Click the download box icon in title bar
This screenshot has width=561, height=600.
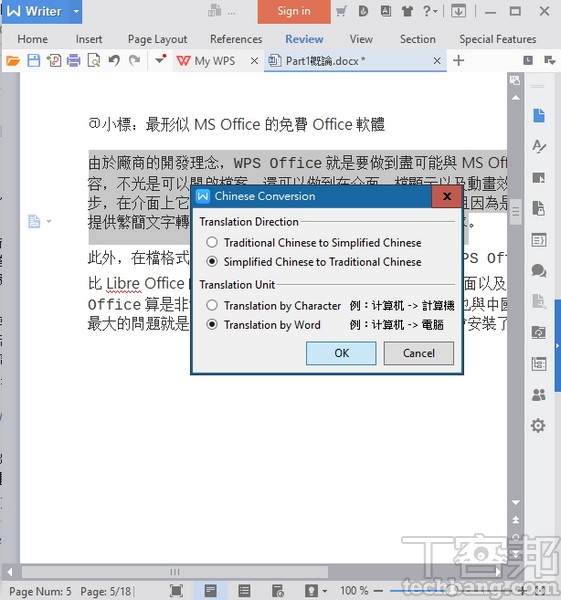point(458,11)
